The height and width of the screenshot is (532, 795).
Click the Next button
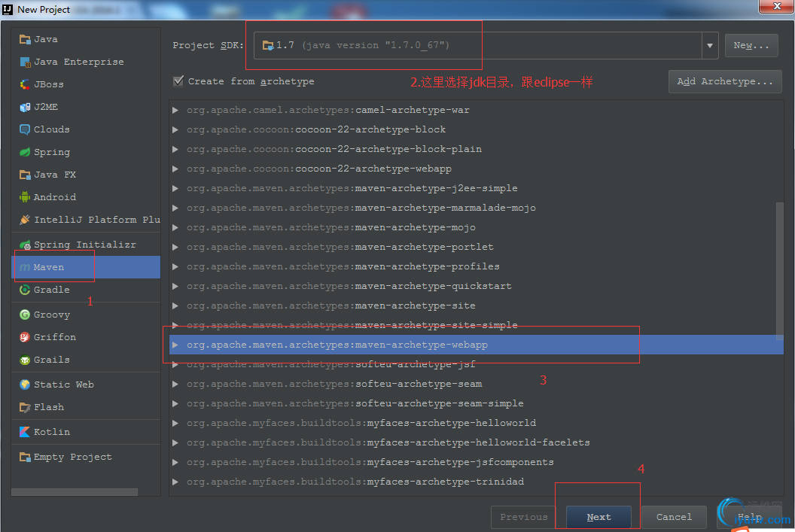[x=599, y=517]
